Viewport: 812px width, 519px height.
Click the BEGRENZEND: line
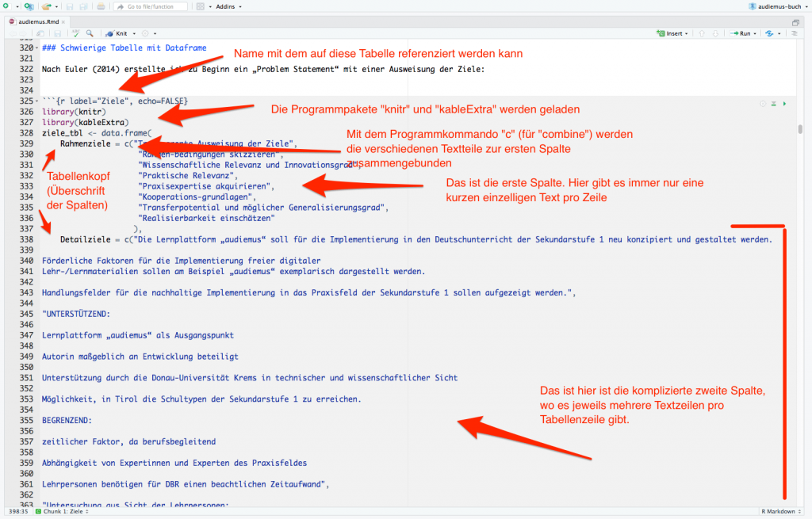(67, 420)
